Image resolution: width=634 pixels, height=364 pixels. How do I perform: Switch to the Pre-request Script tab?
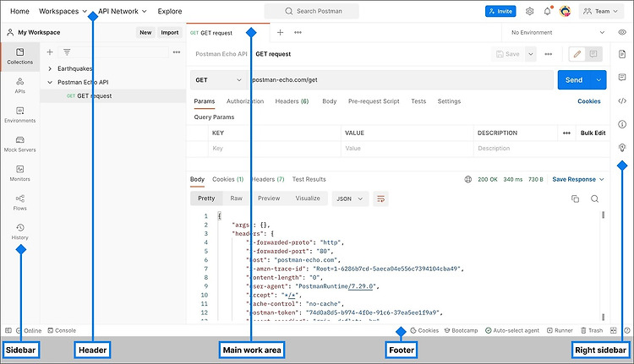coord(374,101)
